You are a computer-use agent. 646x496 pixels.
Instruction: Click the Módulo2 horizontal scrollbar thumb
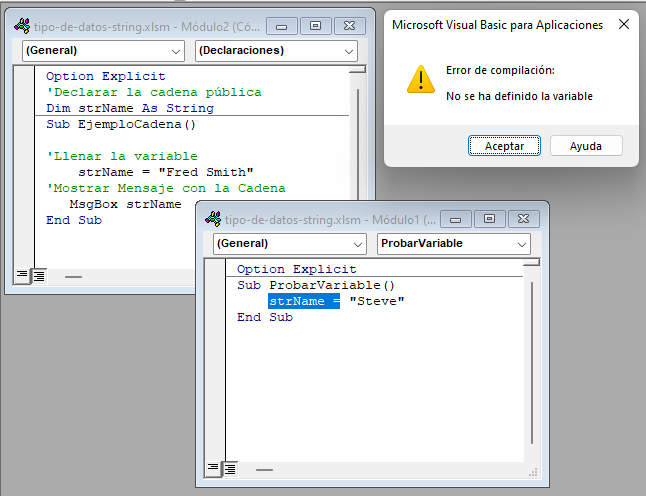click(73, 277)
